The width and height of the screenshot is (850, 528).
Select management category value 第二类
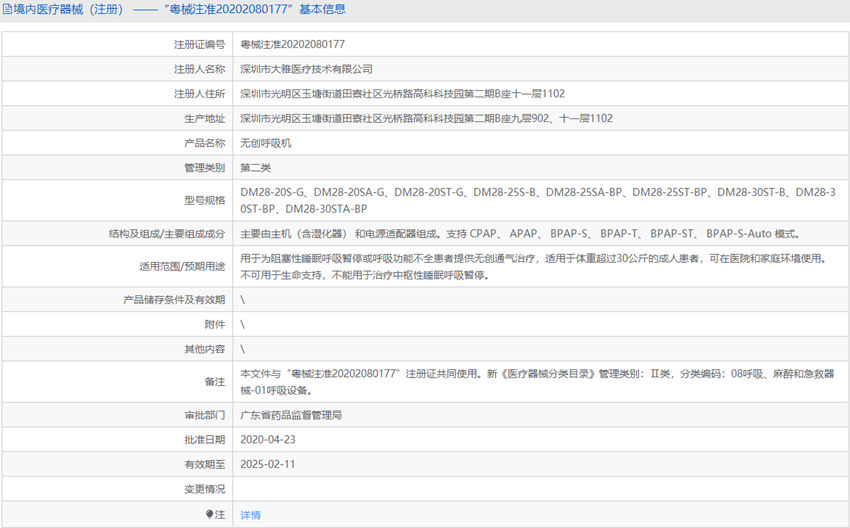255,168
